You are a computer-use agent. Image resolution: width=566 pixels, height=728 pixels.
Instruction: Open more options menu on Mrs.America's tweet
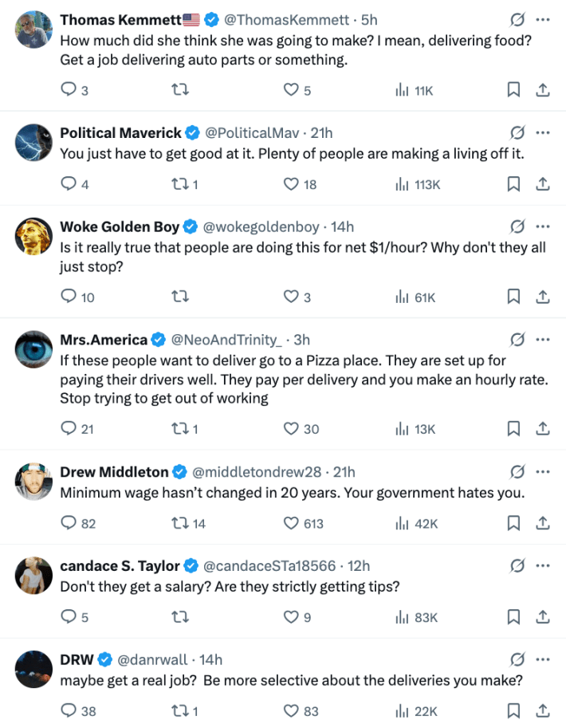coord(543,340)
